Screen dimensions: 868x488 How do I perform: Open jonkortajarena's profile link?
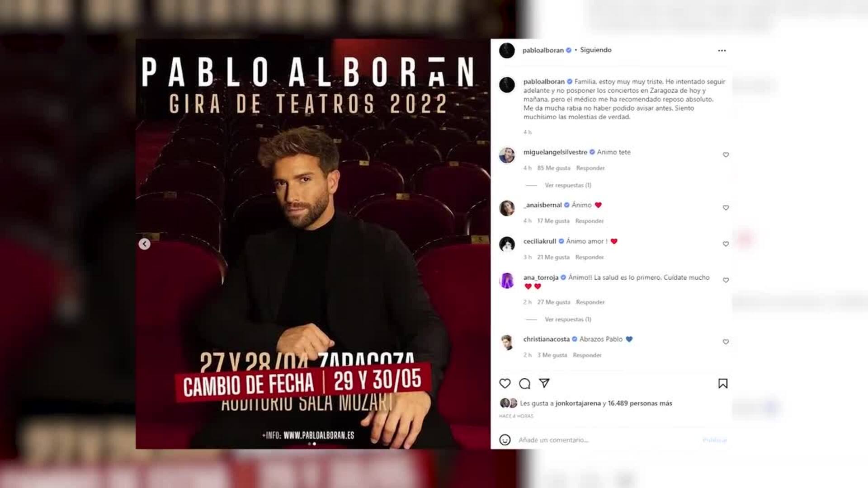tap(578, 403)
